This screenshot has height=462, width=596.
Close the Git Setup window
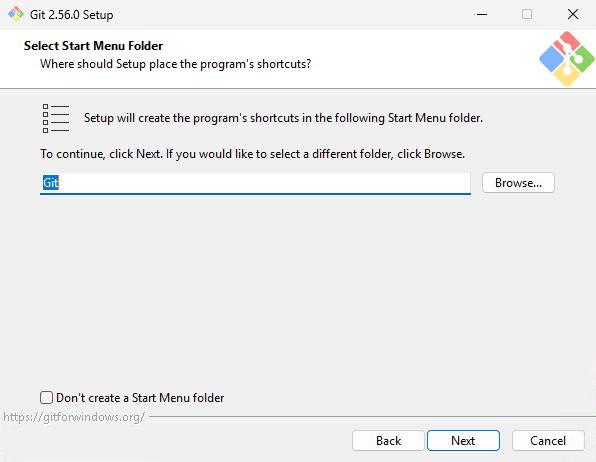573,14
